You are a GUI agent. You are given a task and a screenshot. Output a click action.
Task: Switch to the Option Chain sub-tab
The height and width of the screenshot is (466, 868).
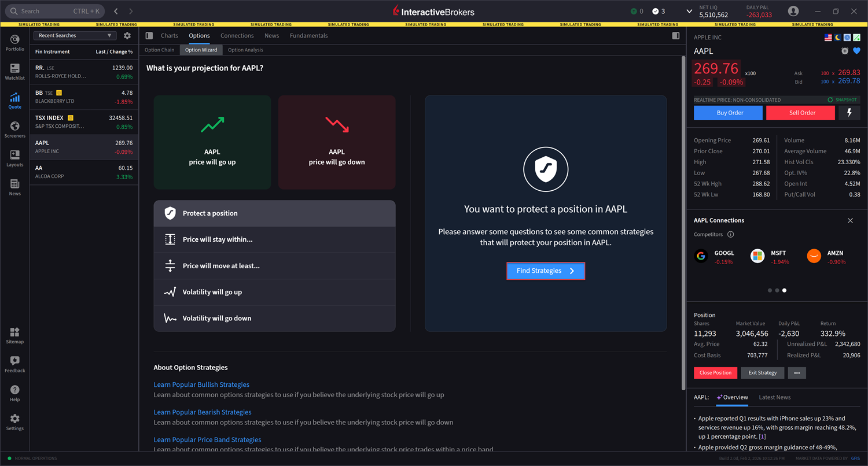tap(159, 50)
